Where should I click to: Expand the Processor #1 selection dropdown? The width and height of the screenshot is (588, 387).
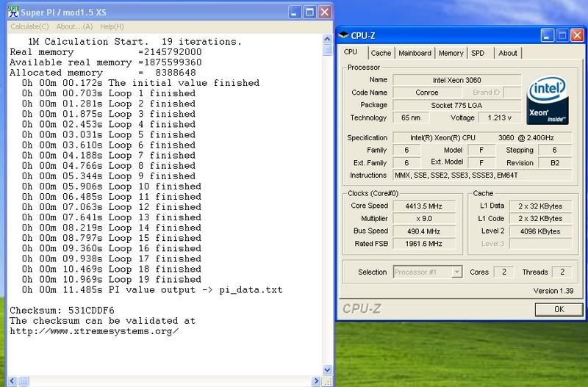coord(456,272)
